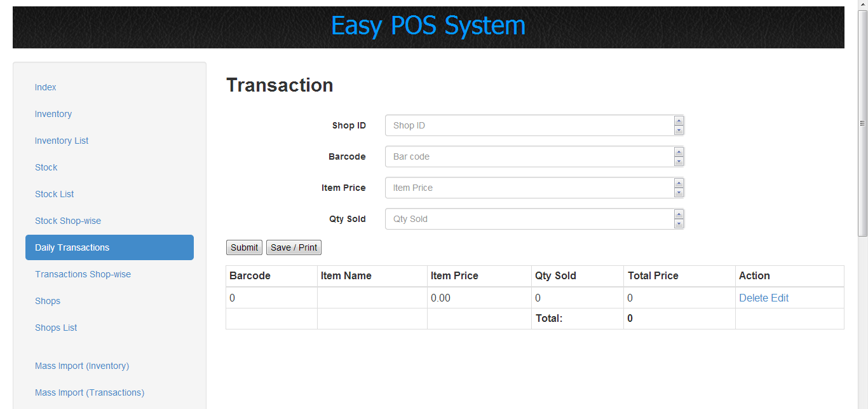Navigate to Transactions Shop-wise
The width and height of the screenshot is (868, 409).
click(83, 274)
